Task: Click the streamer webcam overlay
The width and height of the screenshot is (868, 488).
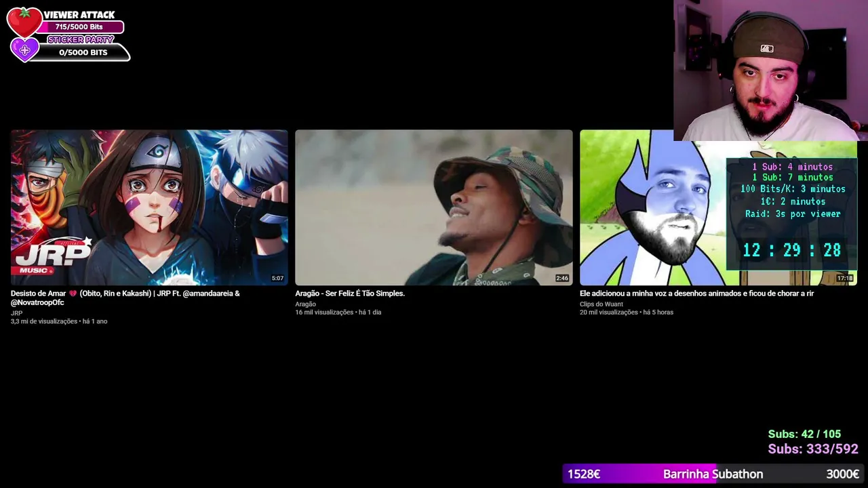Action: tap(770, 70)
